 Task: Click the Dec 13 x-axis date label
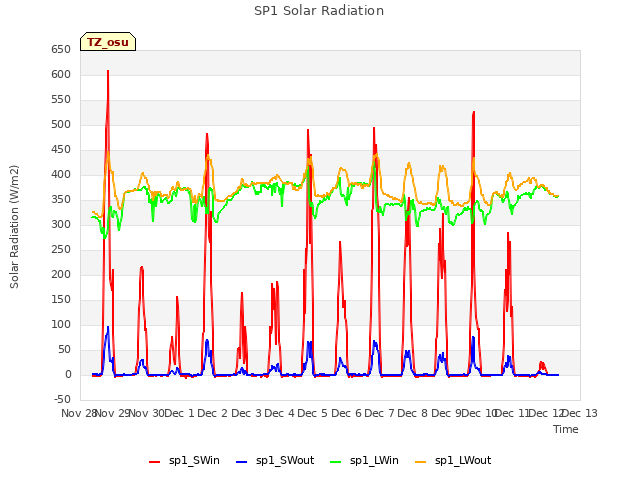[x=580, y=413]
